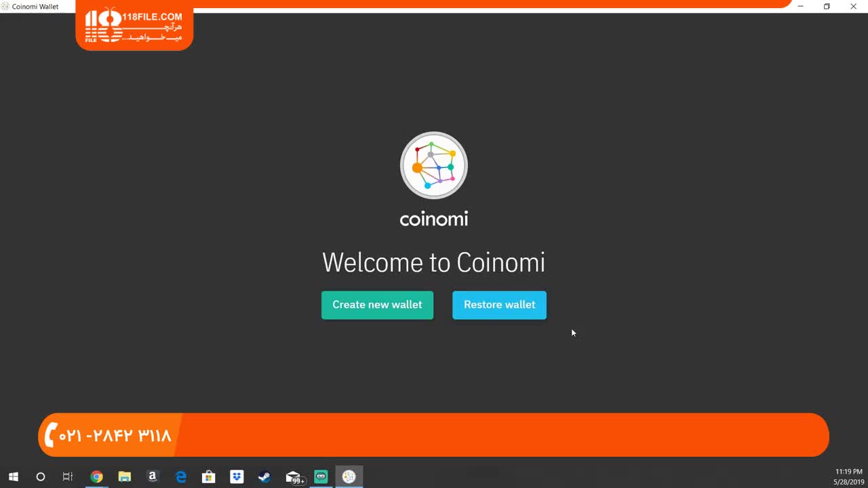Launch Microsoft Edge from the taskbar

[181, 476]
